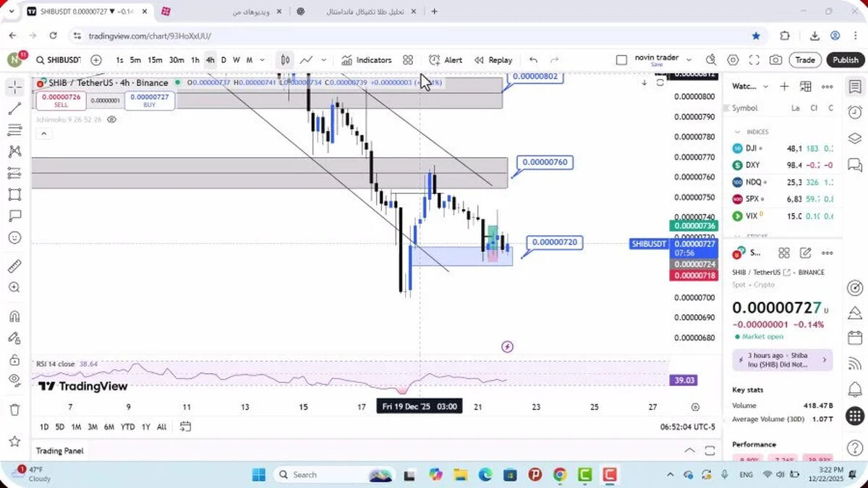Redo the chart action
The image size is (868, 488).
[x=555, y=60]
